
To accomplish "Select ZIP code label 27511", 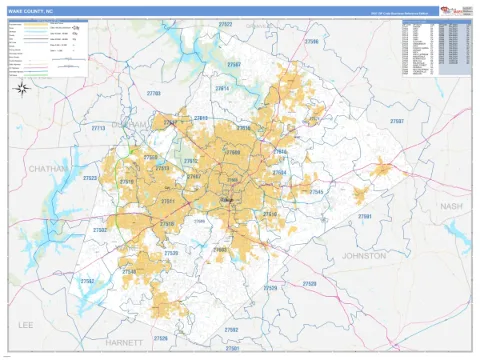I will [x=168, y=201].
